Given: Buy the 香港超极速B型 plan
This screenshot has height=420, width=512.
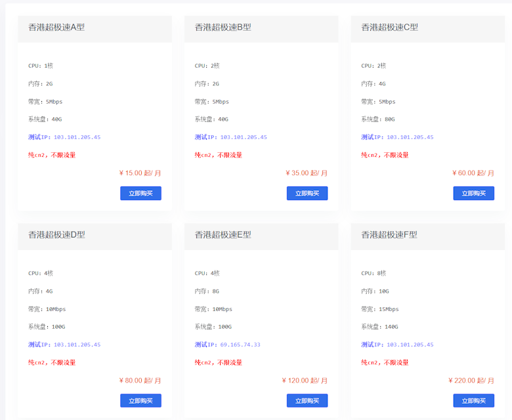Looking at the screenshot, I should [307, 194].
